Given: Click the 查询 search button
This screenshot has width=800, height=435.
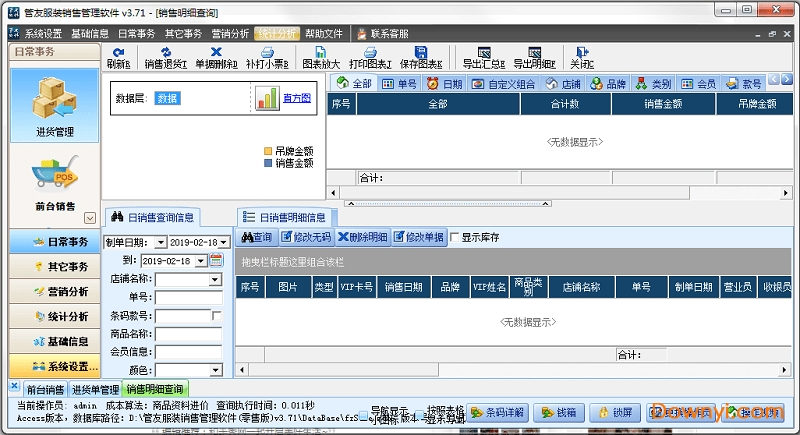Looking at the screenshot, I should coord(256,238).
